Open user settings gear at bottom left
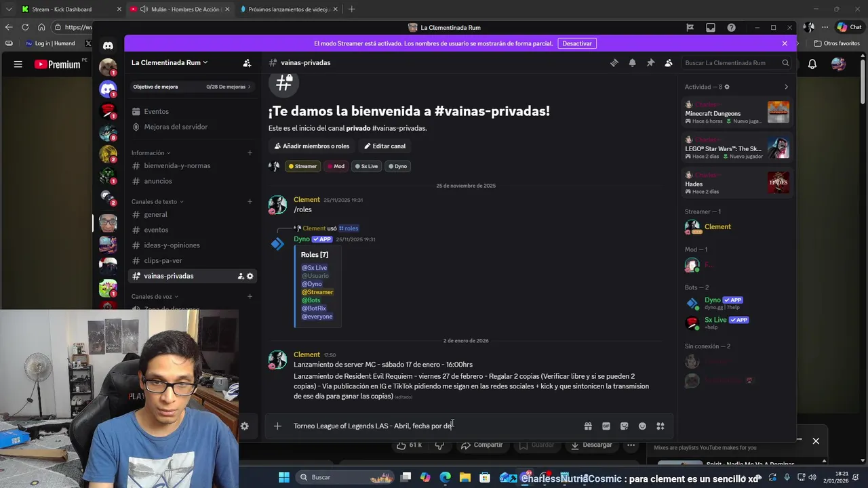 tap(245, 426)
